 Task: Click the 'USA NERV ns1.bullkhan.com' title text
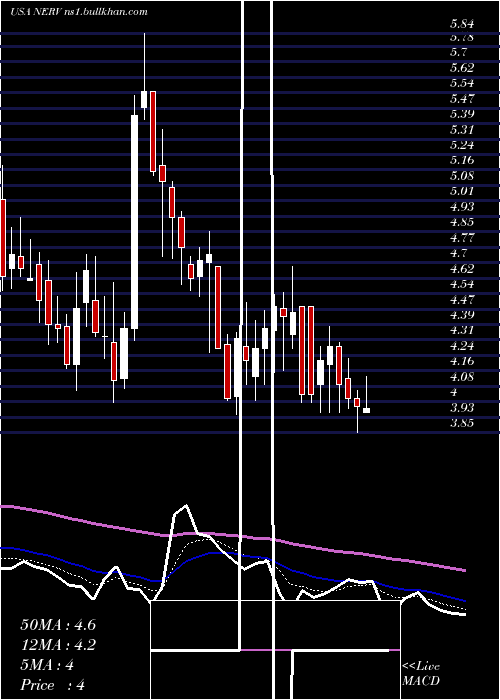point(79,12)
